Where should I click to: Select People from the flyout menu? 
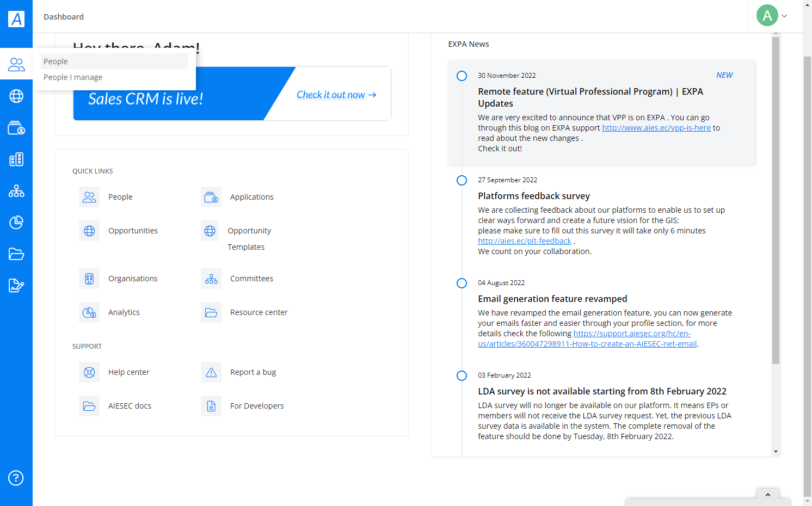(x=114, y=61)
